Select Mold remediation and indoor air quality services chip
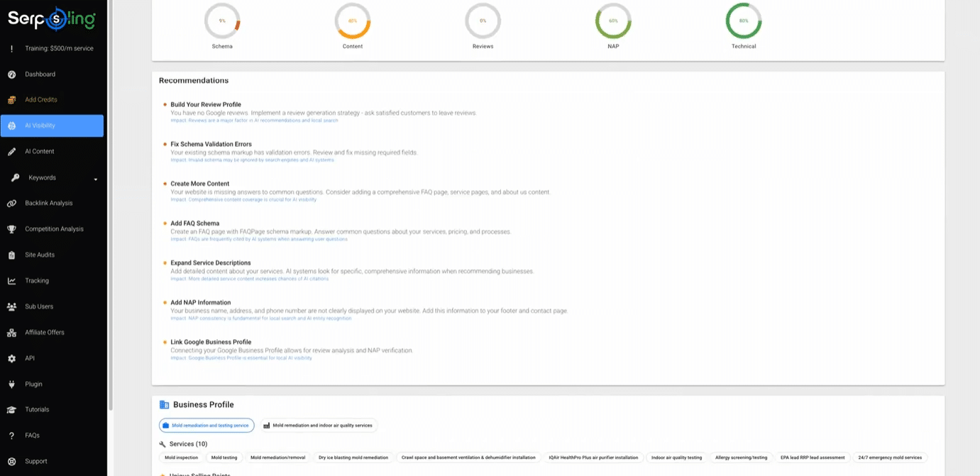 (318, 426)
